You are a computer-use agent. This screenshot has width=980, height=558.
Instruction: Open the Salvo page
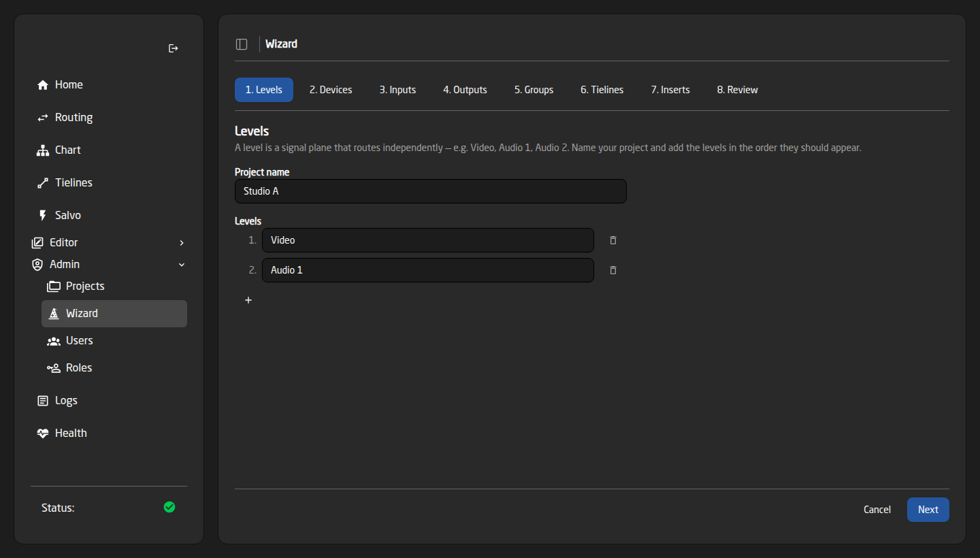(x=109, y=216)
